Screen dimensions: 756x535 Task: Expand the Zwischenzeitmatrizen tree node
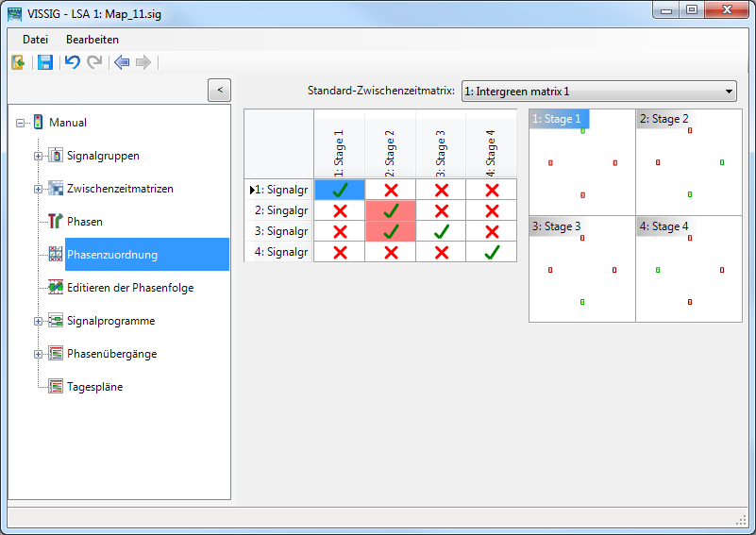[x=39, y=189]
